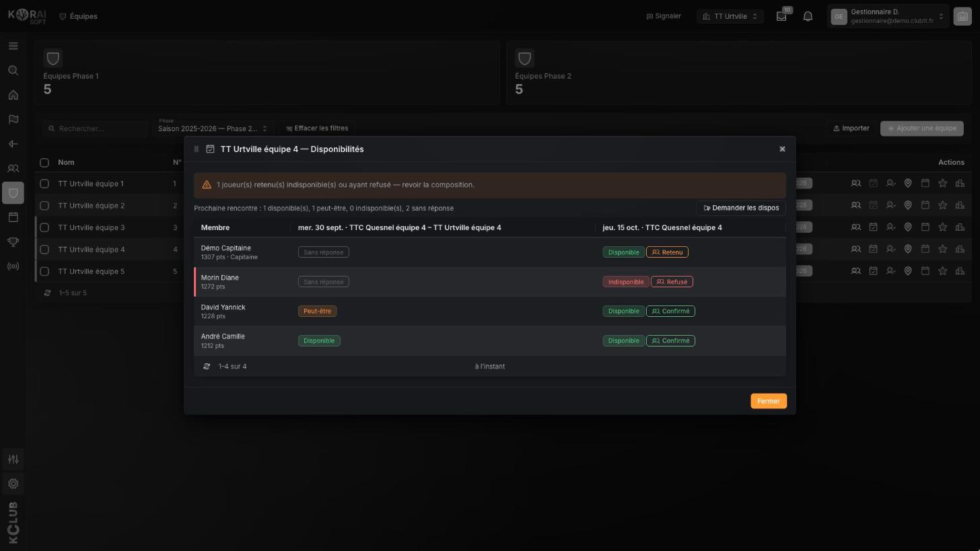Image resolution: width=980 pixels, height=551 pixels.
Task: Click the refresh icon in availability table
Action: pos(207,367)
